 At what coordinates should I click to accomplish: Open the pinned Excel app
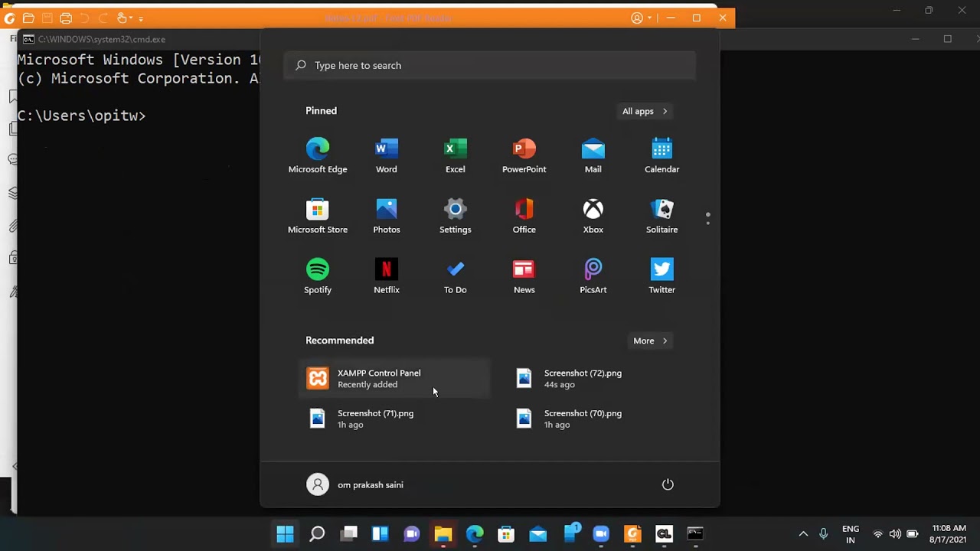tap(456, 155)
